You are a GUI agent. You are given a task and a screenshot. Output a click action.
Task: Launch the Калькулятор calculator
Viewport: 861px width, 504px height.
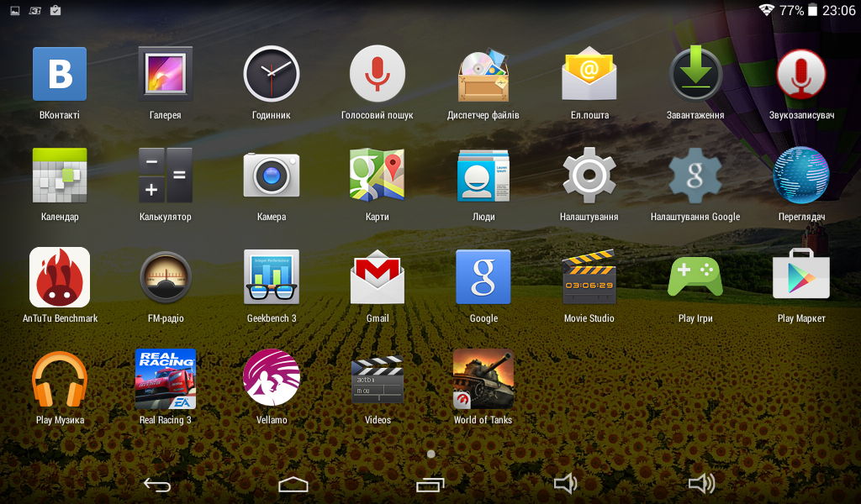click(x=166, y=176)
